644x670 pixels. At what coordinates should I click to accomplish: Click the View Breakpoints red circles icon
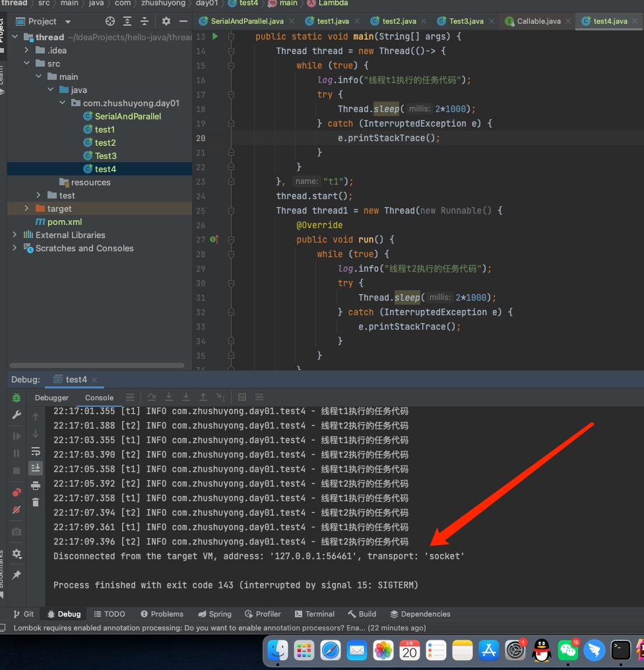point(16,493)
